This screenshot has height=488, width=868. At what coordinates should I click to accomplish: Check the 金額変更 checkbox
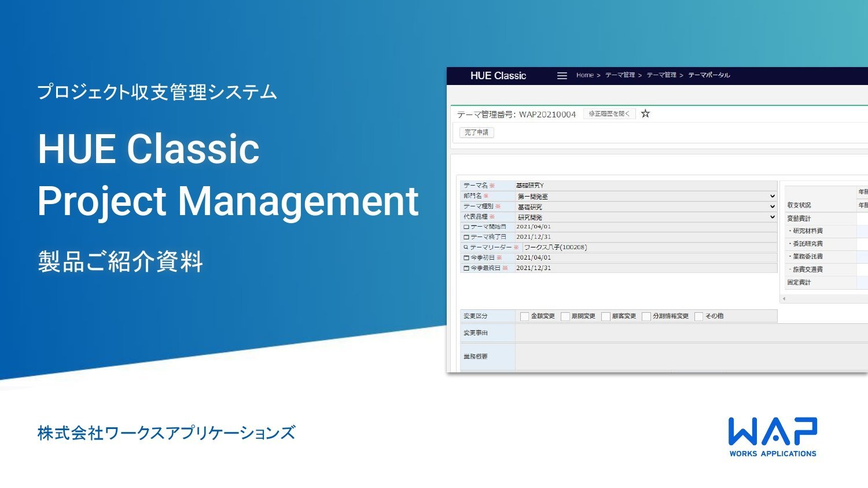[x=524, y=316]
